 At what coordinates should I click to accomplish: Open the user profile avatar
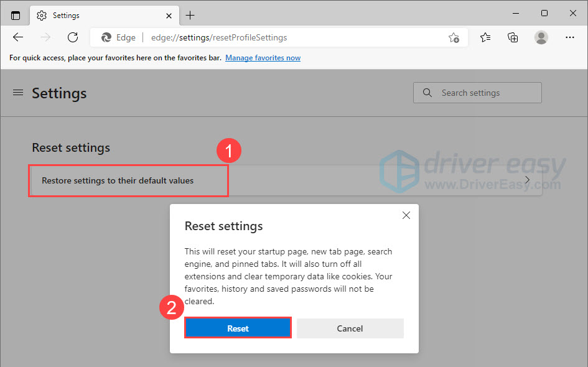click(x=541, y=37)
